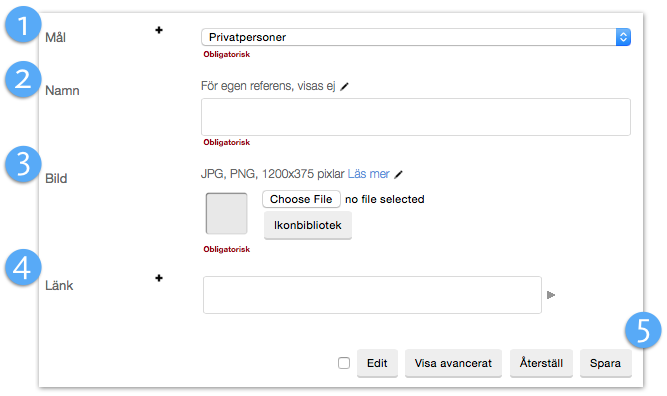Click the plus icon next to Mål

(x=159, y=30)
